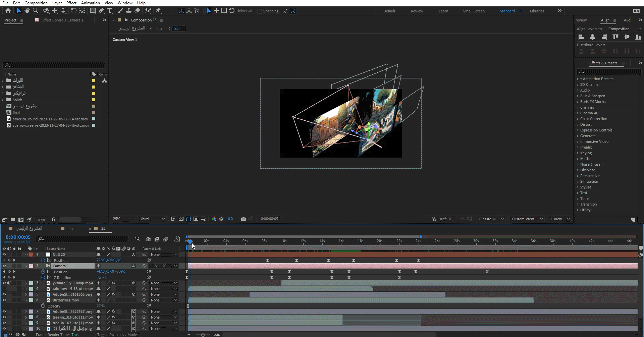Viewport: 644px width, 337px height.
Task: Select the Rotation tool
Action: tap(74, 11)
